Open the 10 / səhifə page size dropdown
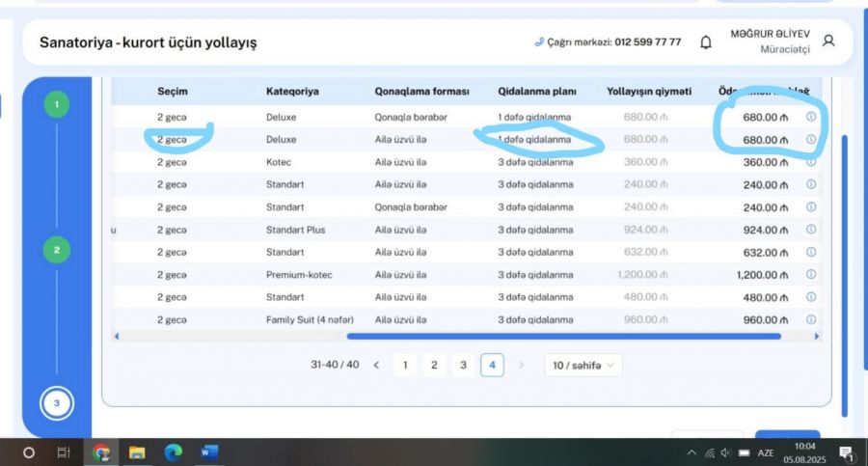The height and width of the screenshot is (466, 868). coord(583,365)
